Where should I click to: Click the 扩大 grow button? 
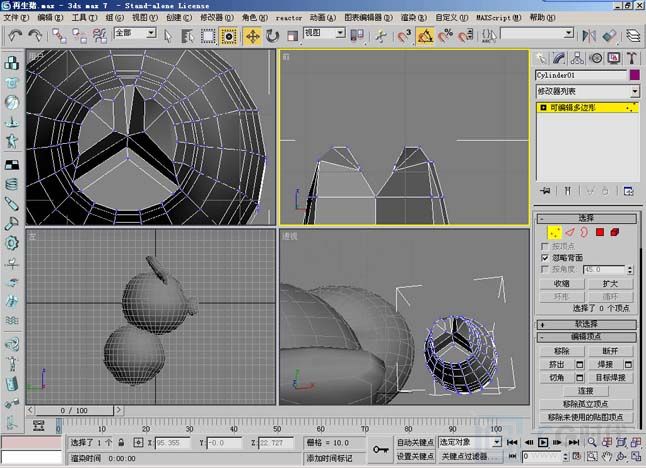coord(611,284)
